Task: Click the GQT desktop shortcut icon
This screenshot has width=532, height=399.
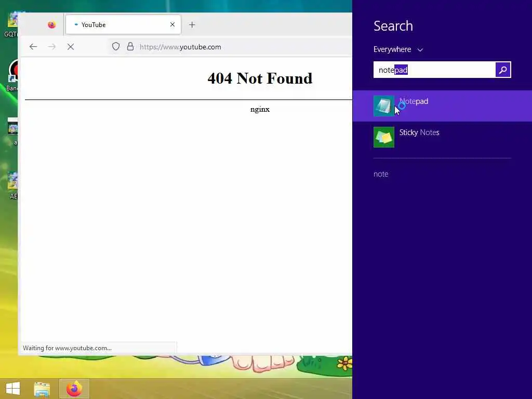Action: 11,24
